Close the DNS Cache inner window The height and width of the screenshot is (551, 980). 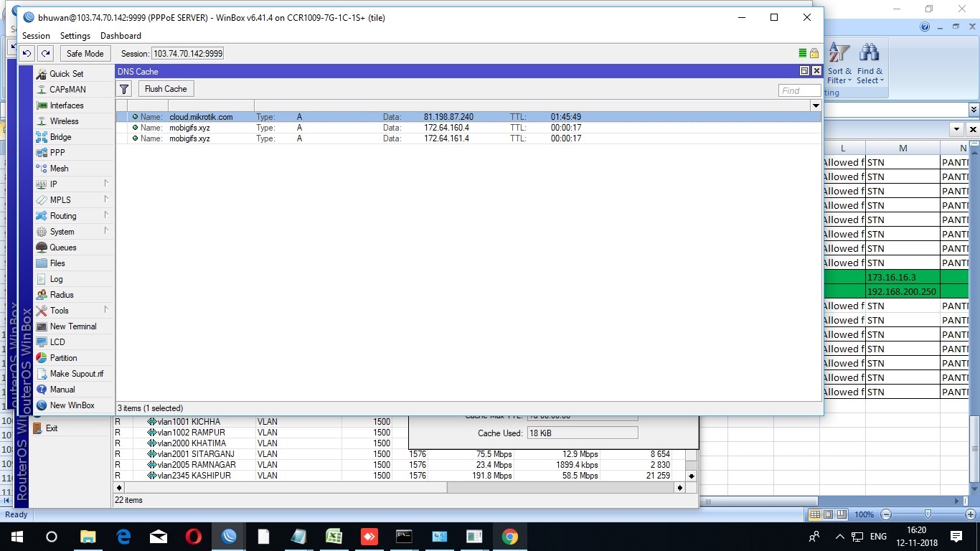816,71
